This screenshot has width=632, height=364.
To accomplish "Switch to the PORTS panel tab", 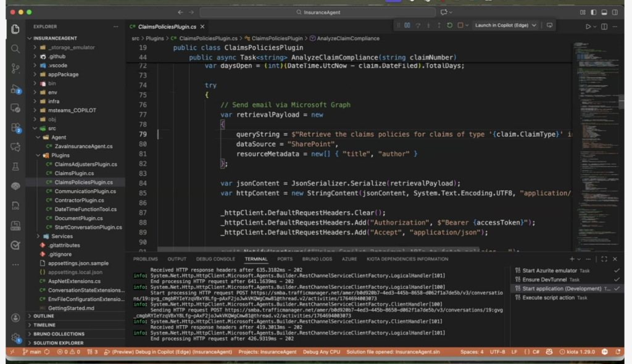I will click(x=285, y=259).
